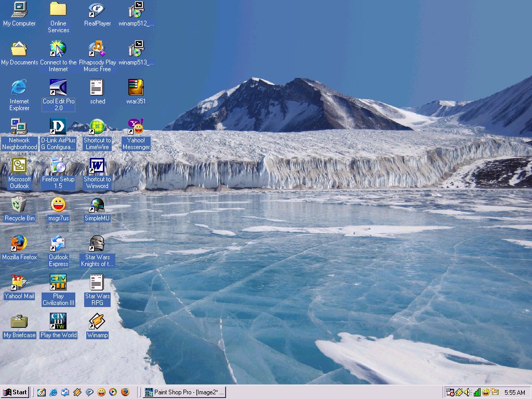532x399 pixels.
Task: Run the Firefox Setup 1.5 installer
Action: (x=58, y=166)
